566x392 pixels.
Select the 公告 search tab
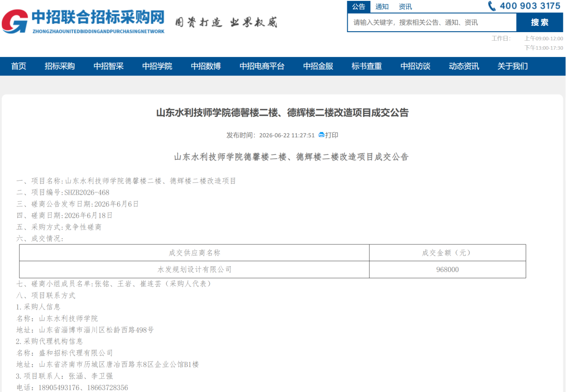click(359, 7)
